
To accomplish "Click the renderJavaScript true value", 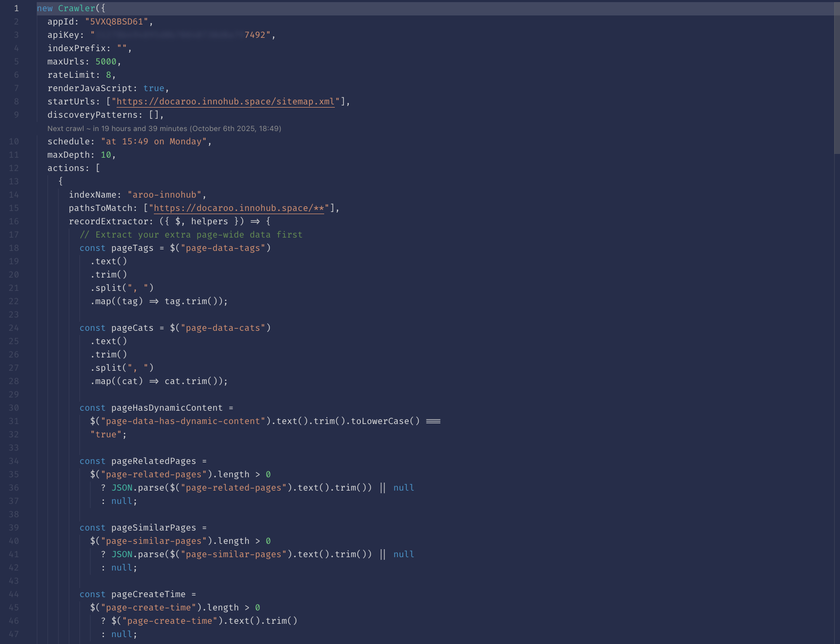I will click(x=154, y=88).
